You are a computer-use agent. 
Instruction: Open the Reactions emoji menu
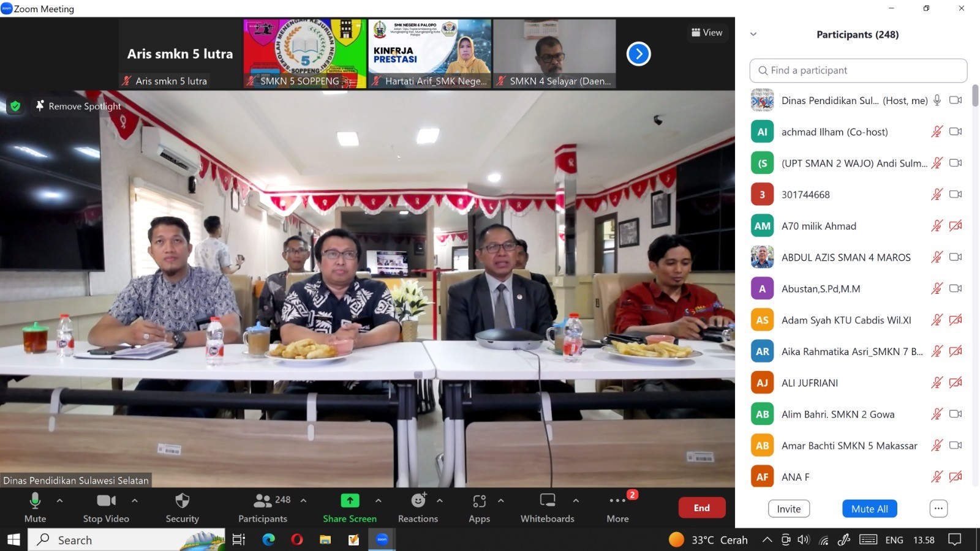pyautogui.click(x=418, y=501)
